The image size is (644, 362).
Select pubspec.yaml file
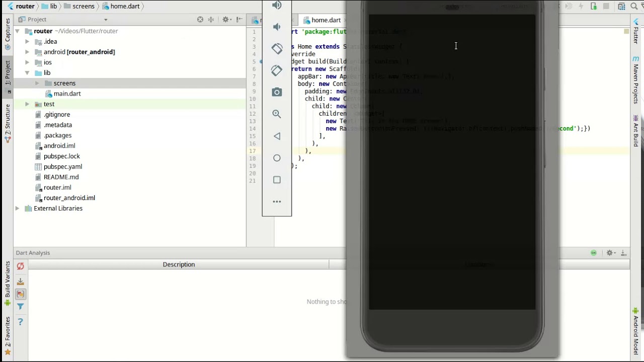pyautogui.click(x=63, y=166)
